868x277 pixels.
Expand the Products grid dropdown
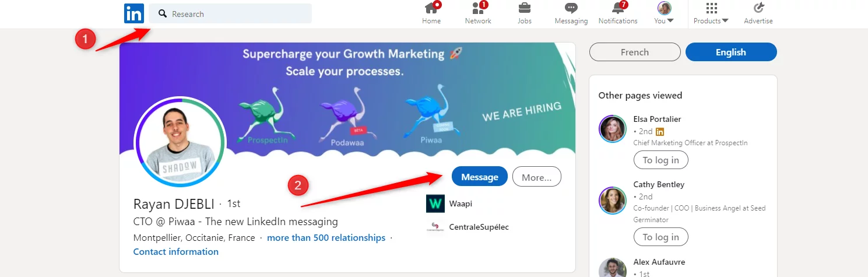point(711,13)
